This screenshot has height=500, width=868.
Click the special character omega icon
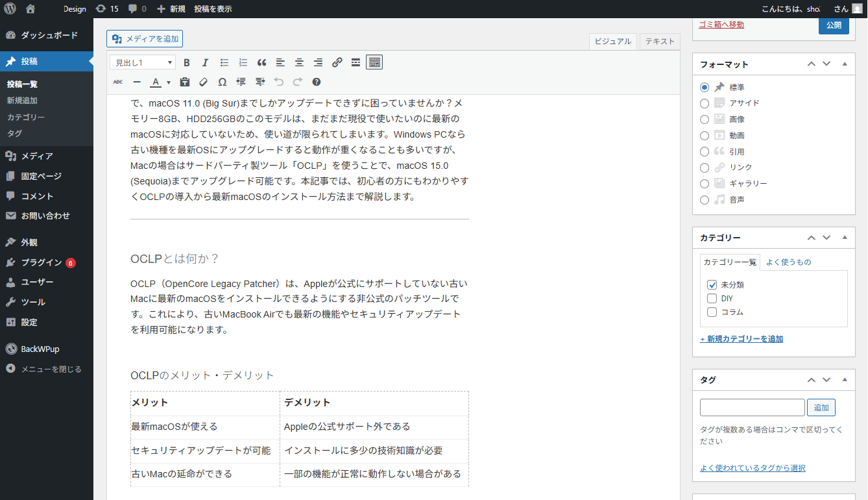point(222,82)
